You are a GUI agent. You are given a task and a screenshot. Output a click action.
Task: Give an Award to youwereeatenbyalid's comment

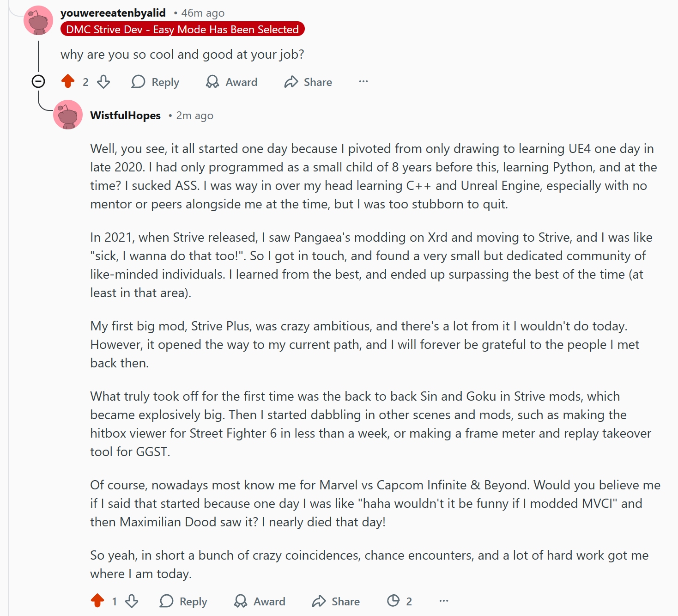coord(232,82)
